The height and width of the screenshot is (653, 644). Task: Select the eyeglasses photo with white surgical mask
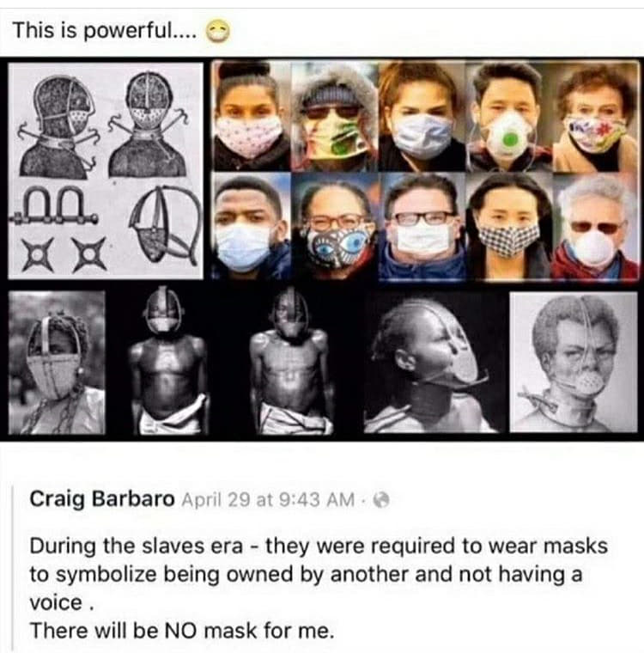pyautogui.click(x=422, y=226)
